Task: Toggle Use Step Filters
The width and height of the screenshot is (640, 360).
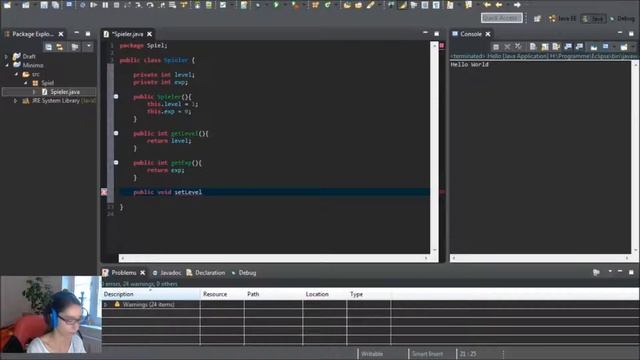Action: pos(184,5)
